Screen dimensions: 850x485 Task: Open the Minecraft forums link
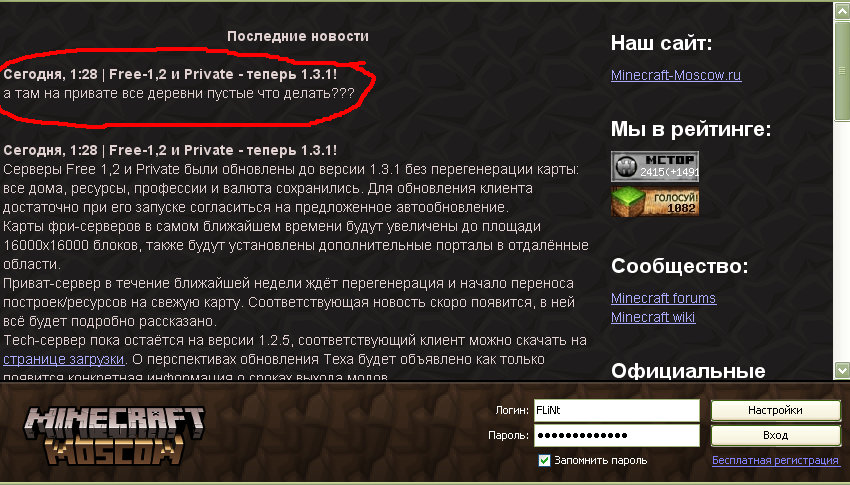click(664, 298)
